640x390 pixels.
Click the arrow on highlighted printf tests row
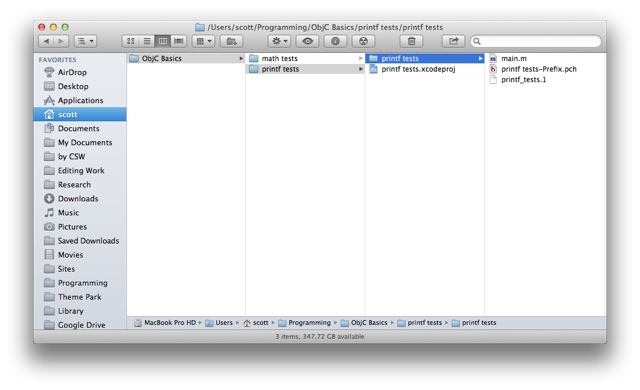pos(480,58)
